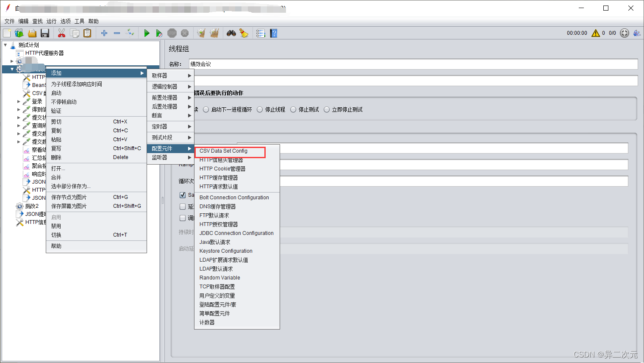Open the 后置处理器 submenu
644x363 pixels.
click(171, 106)
